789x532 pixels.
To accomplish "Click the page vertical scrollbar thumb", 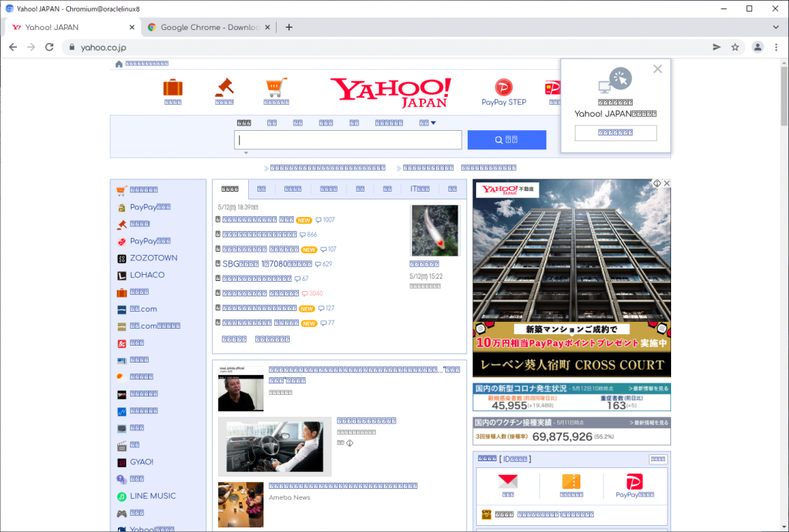I will [784, 96].
